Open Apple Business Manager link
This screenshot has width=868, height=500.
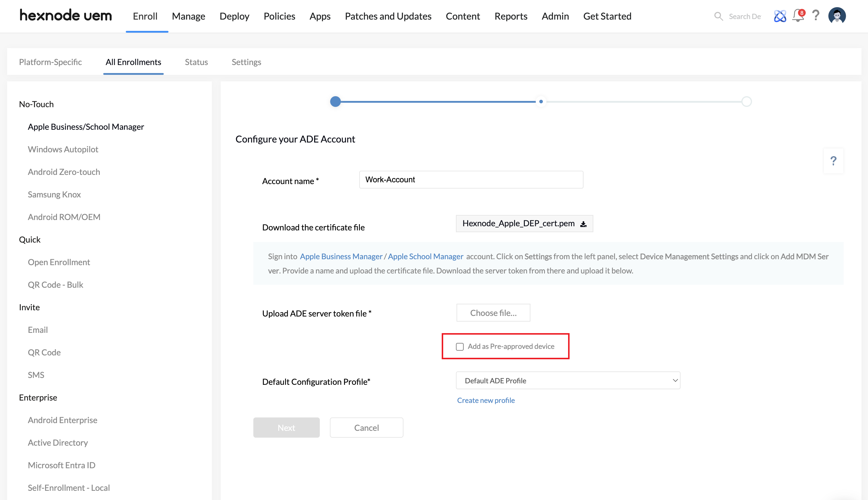tap(341, 256)
